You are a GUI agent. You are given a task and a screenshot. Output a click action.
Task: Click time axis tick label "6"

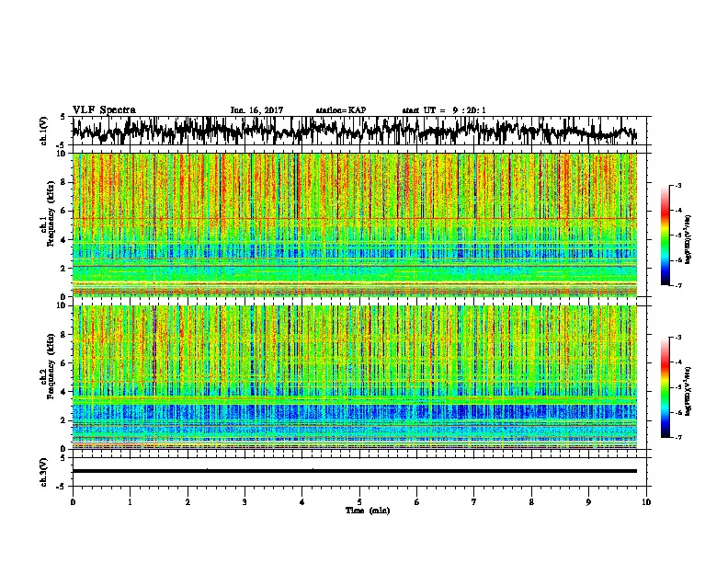click(x=417, y=501)
